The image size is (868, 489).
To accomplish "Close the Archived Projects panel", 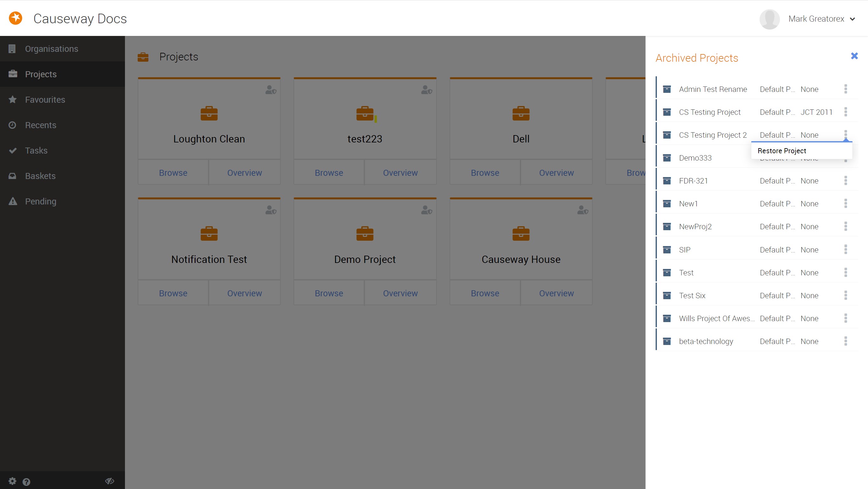I will tap(854, 56).
